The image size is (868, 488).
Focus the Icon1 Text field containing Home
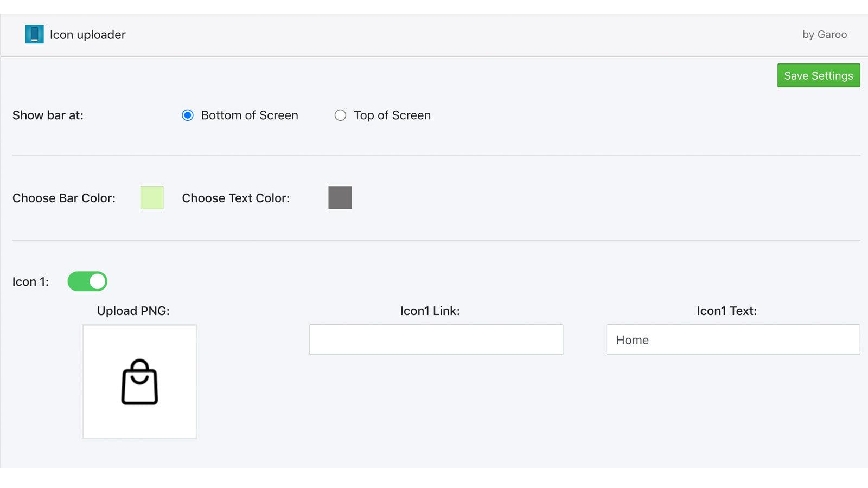click(x=732, y=340)
